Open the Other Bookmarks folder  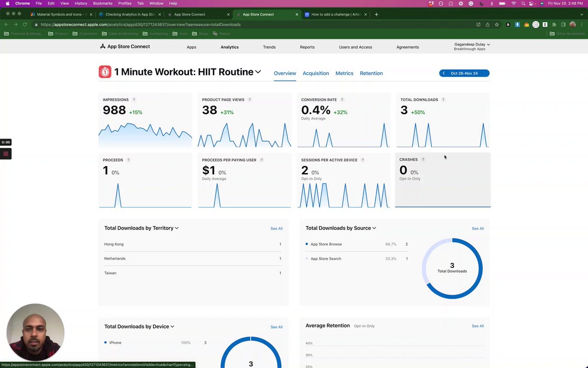[x=567, y=34]
